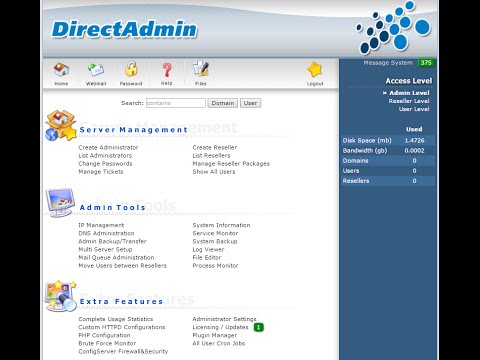The width and height of the screenshot is (480, 360).
Task: Click the Admin Tools heading
Action: pos(112,208)
